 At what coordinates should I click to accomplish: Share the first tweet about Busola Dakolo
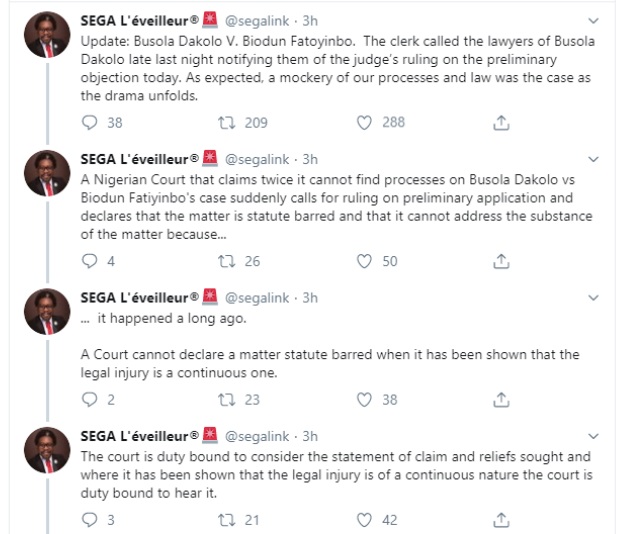[x=502, y=122]
